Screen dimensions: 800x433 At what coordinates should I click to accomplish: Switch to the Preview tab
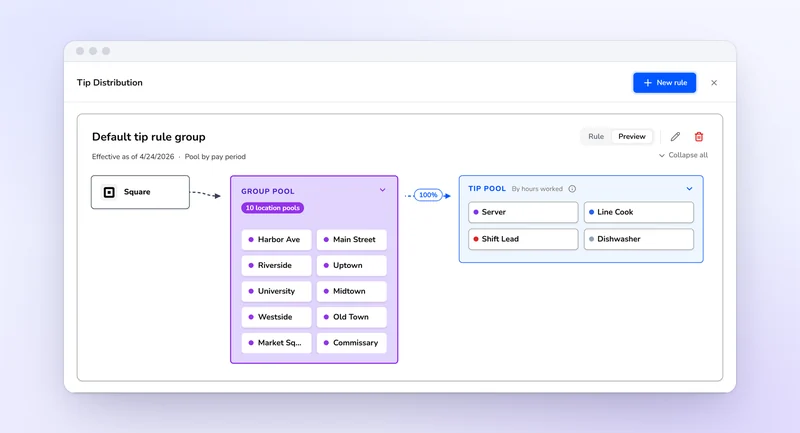[632, 137]
